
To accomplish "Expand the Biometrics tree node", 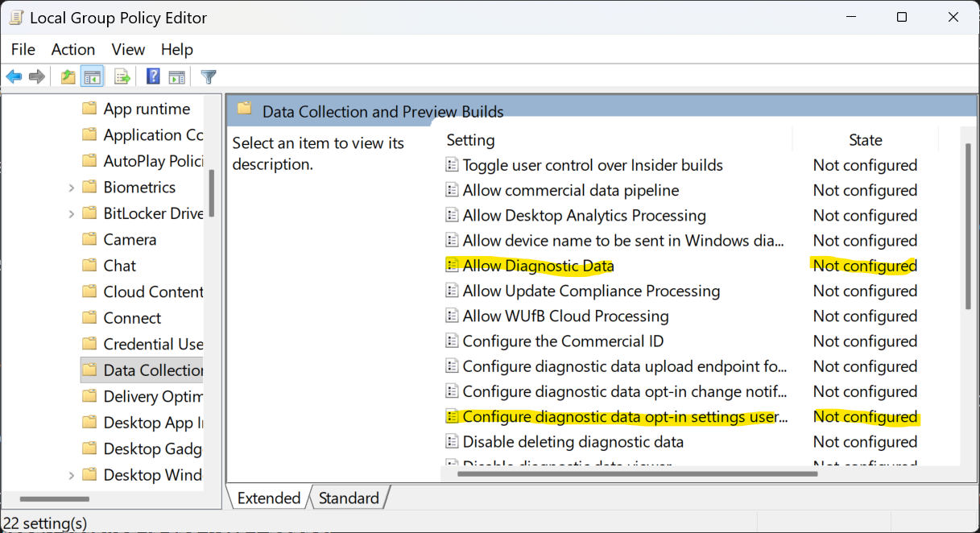I will 71,188.
